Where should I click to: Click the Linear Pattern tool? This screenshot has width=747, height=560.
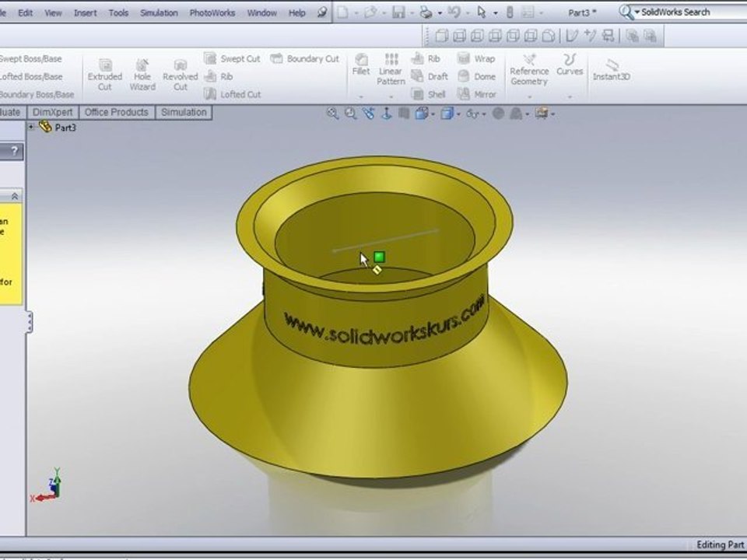391,69
